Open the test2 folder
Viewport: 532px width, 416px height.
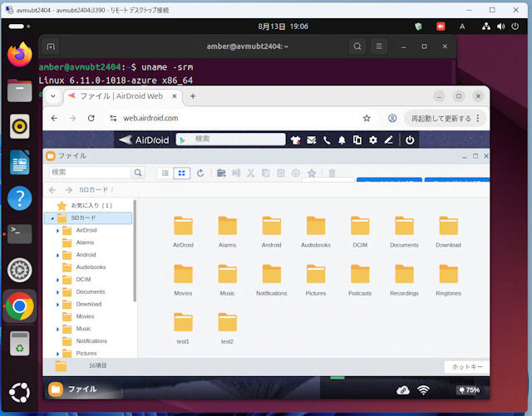[x=227, y=328]
